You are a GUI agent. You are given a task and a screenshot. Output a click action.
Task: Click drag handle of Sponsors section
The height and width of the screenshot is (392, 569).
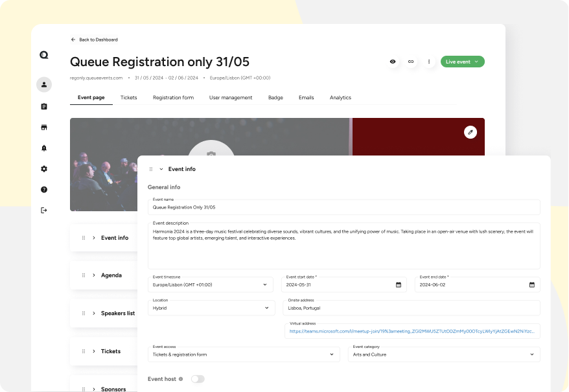84,389
